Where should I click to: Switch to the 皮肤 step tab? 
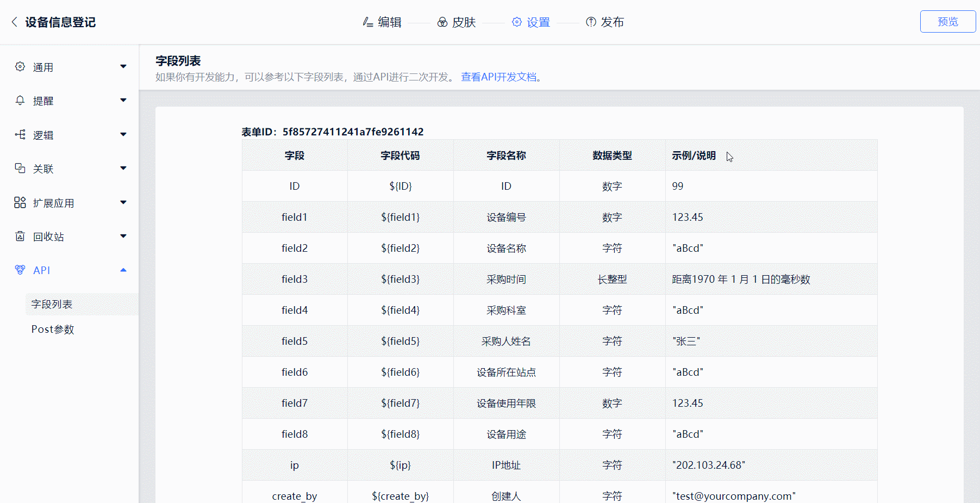pyautogui.click(x=457, y=22)
